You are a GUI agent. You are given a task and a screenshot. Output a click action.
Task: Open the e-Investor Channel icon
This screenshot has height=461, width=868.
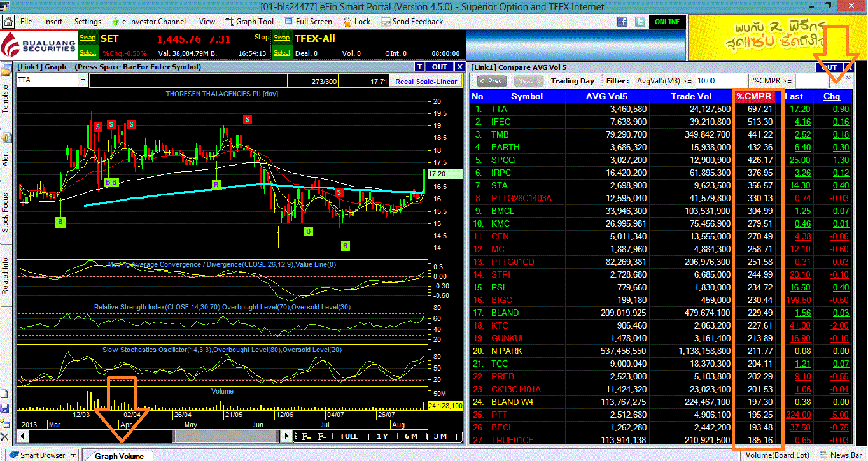tap(117, 22)
